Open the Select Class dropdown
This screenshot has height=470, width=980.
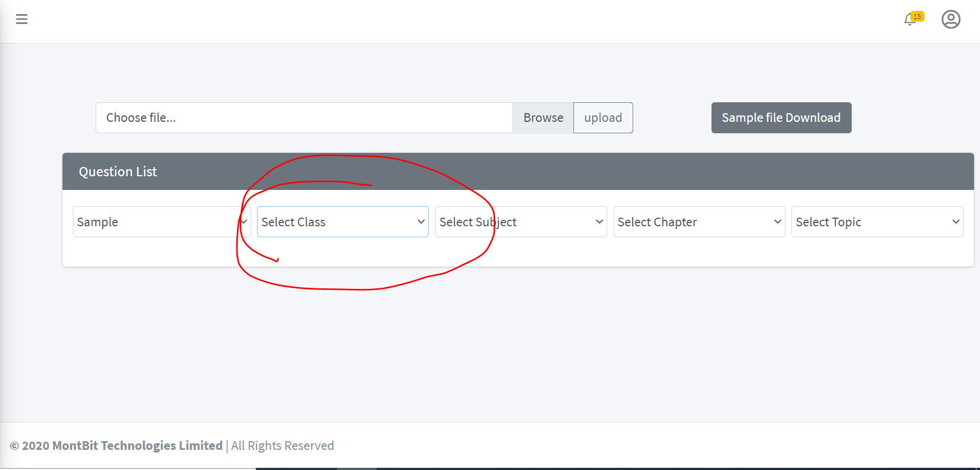(343, 221)
